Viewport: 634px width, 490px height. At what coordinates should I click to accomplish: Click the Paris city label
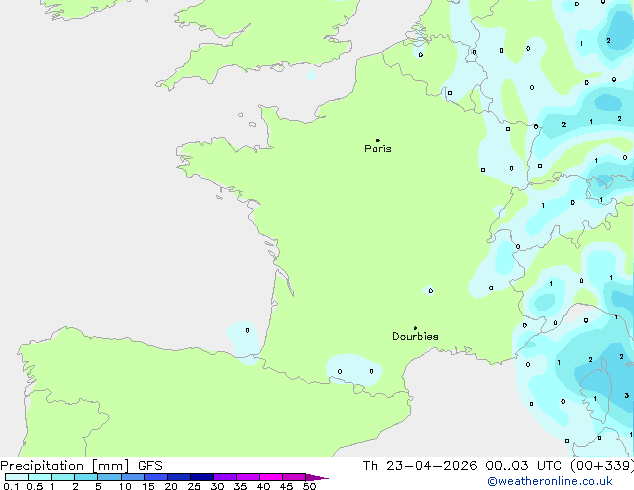point(378,149)
